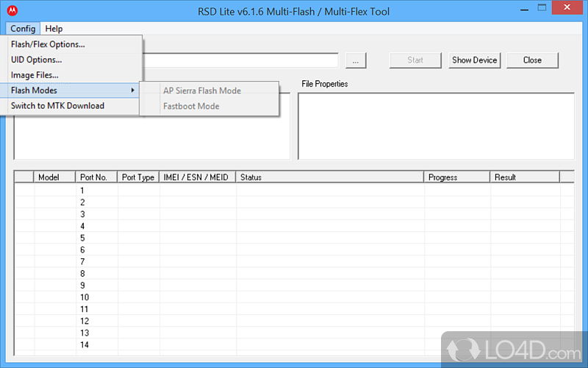The image size is (588, 368).
Task: Select port row 1 in device list
Action: click(294, 191)
